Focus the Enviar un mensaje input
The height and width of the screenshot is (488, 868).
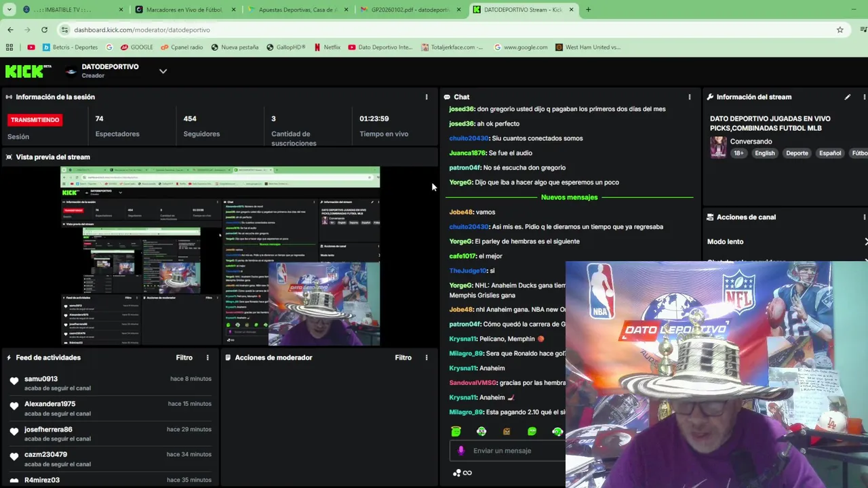click(509, 451)
